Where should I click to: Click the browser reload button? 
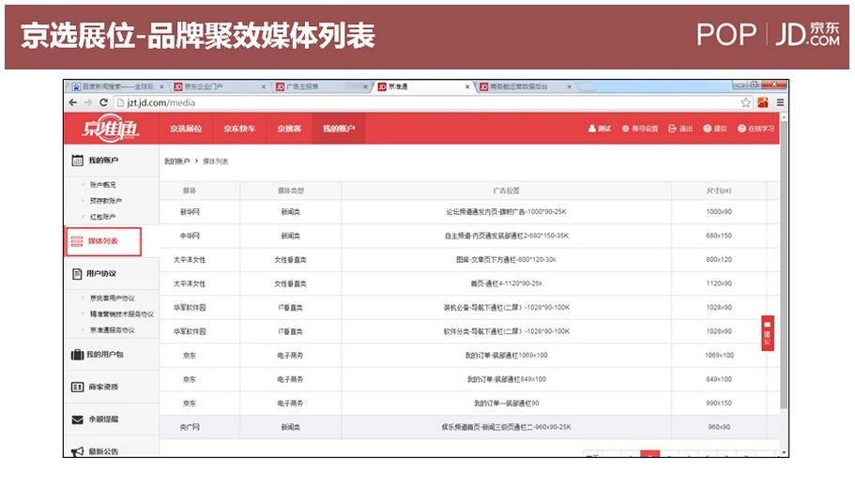click(x=104, y=102)
